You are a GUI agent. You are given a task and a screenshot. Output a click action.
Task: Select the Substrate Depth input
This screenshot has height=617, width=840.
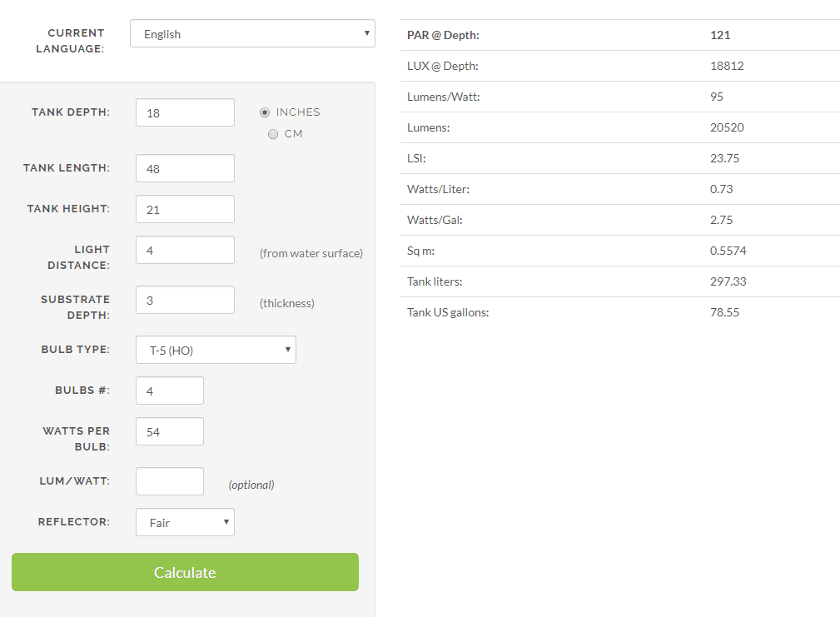point(185,301)
